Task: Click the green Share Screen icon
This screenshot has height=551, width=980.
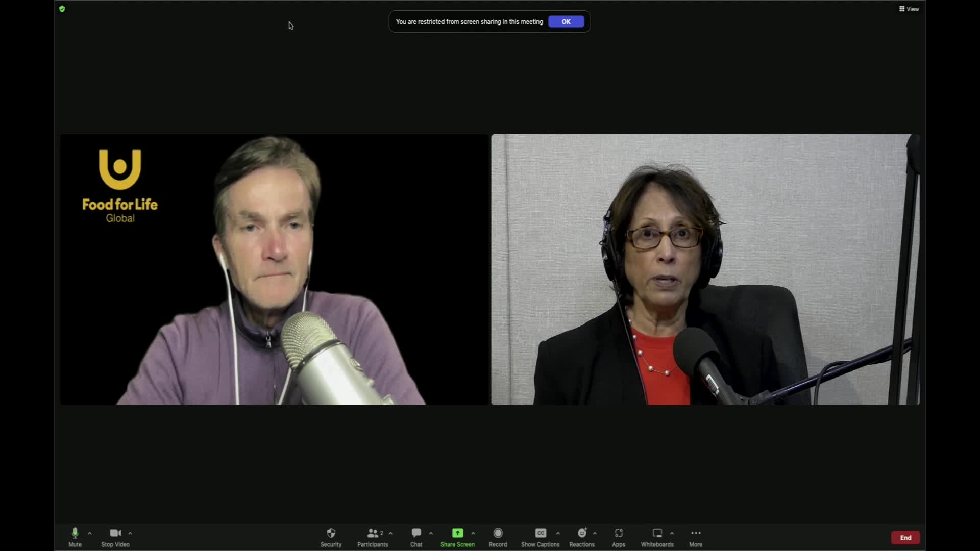Action: [x=457, y=533]
